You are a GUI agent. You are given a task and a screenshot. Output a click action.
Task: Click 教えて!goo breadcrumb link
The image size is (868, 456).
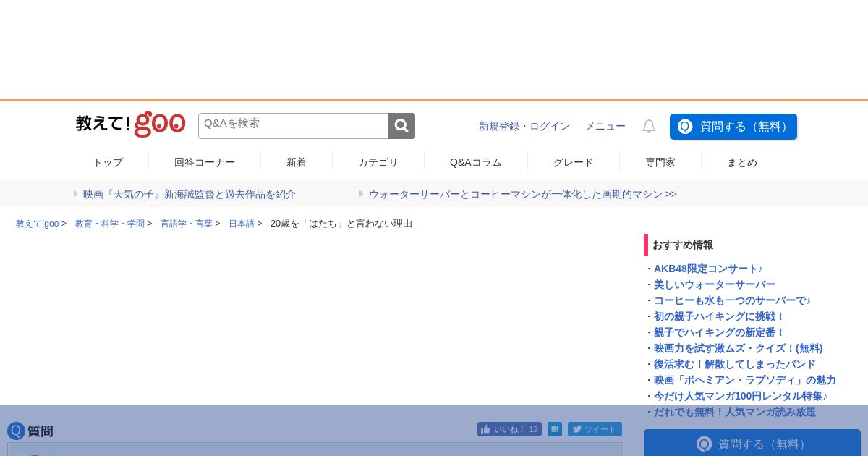[38, 224]
